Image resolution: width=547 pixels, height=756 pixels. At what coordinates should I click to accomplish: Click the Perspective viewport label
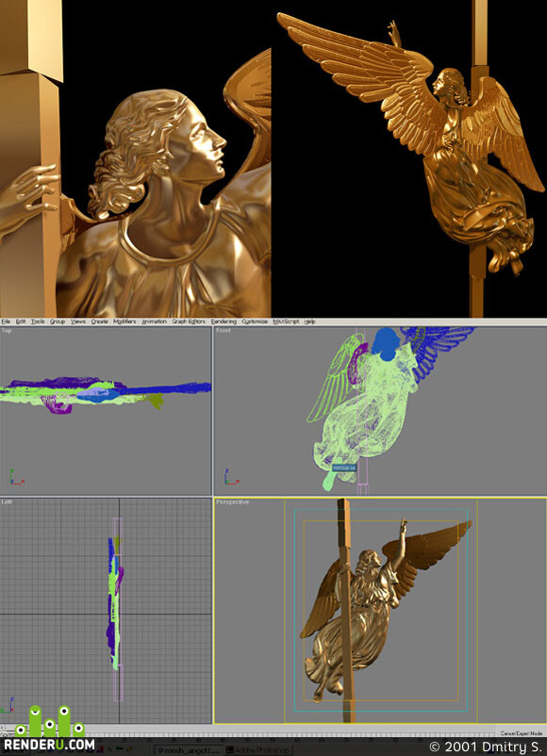click(233, 502)
